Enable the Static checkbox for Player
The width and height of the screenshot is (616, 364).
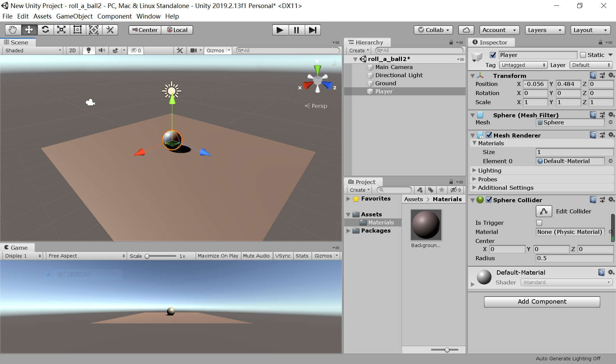pyautogui.click(x=583, y=55)
